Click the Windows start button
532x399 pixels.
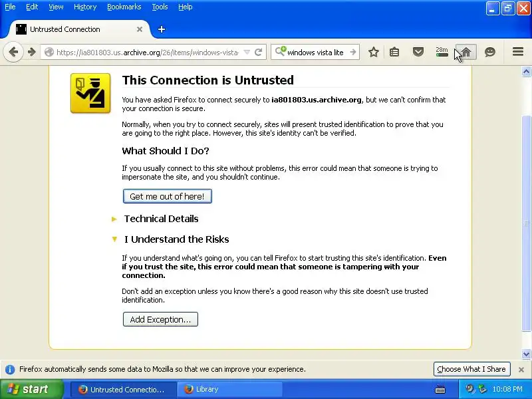pyautogui.click(x=32, y=389)
